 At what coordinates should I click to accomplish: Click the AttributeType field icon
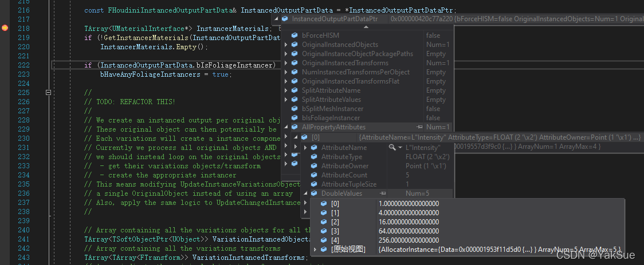tap(314, 157)
